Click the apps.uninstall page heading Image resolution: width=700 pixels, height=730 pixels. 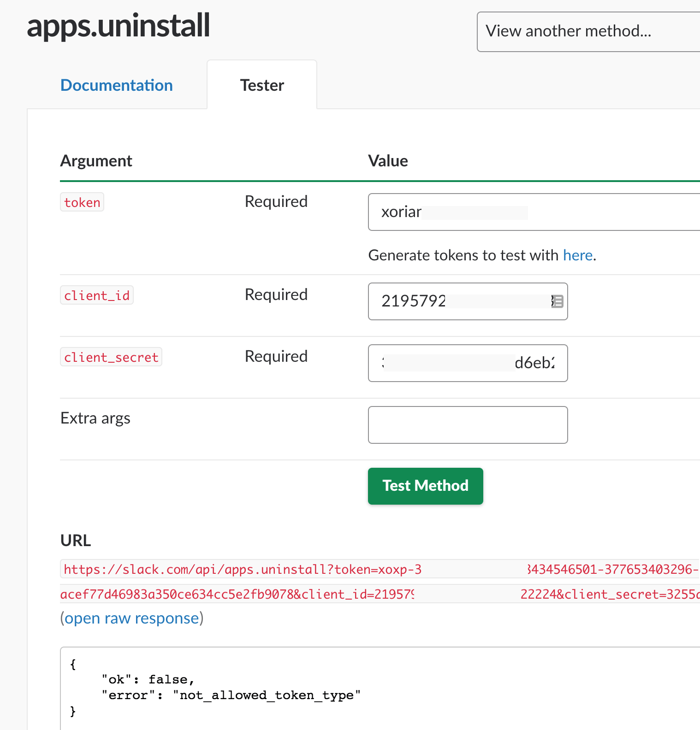click(x=119, y=25)
